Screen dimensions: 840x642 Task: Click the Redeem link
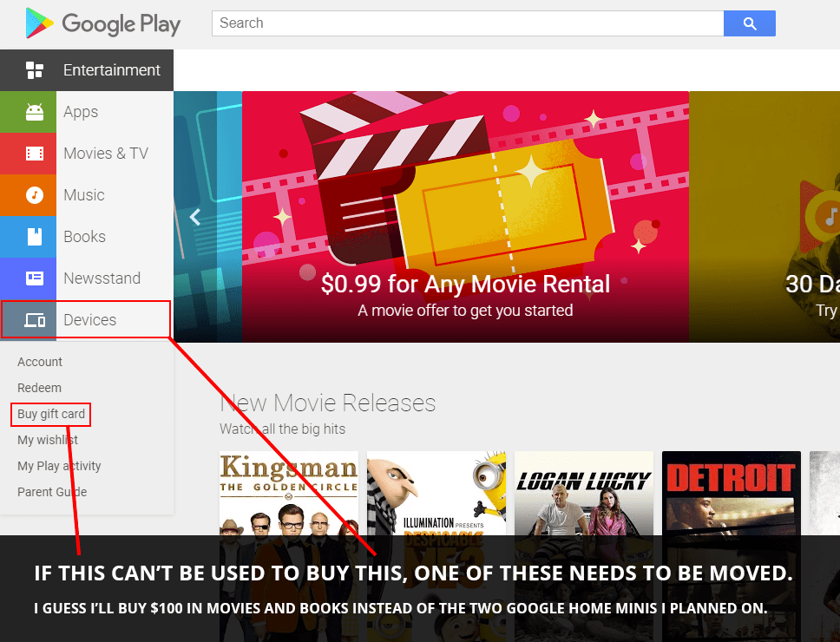(x=40, y=388)
